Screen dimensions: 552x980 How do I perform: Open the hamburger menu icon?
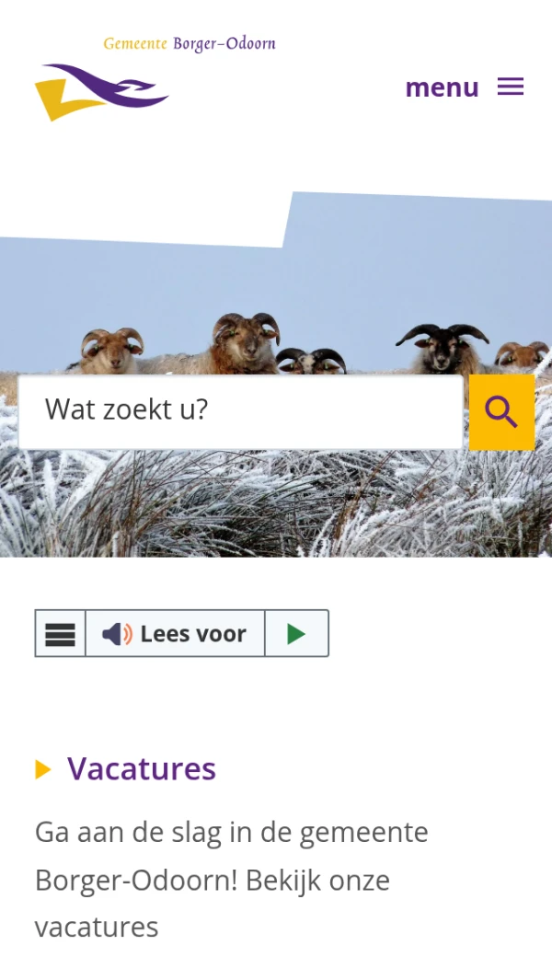(510, 86)
